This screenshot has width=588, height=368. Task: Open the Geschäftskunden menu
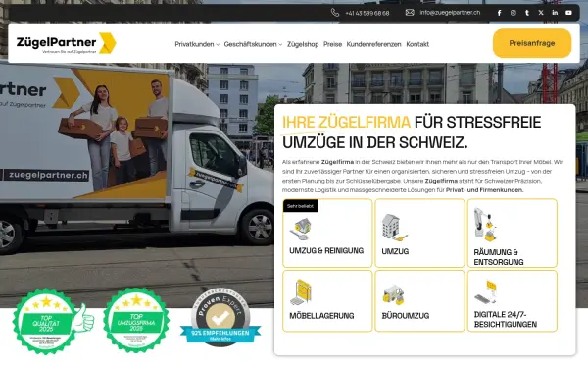click(250, 44)
